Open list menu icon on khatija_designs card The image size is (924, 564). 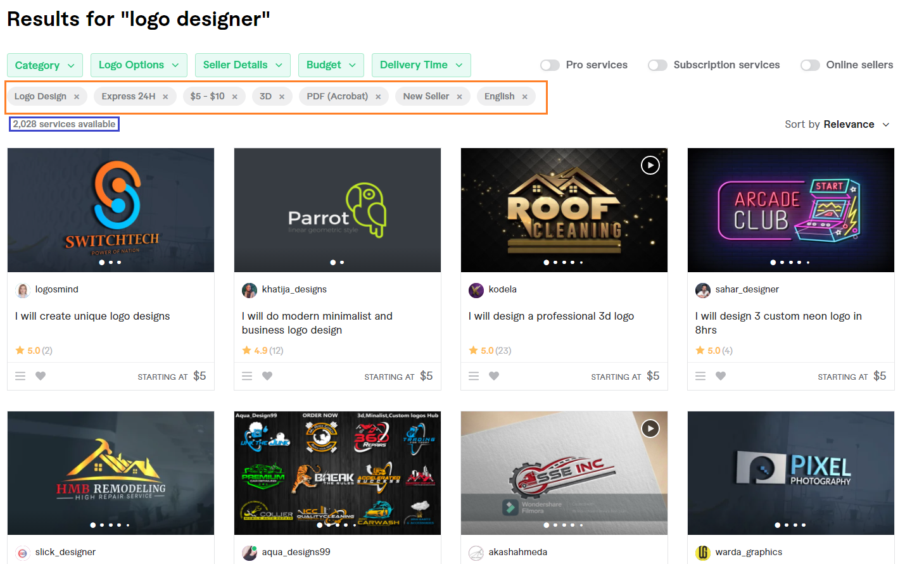pyautogui.click(x=247, y=376)
